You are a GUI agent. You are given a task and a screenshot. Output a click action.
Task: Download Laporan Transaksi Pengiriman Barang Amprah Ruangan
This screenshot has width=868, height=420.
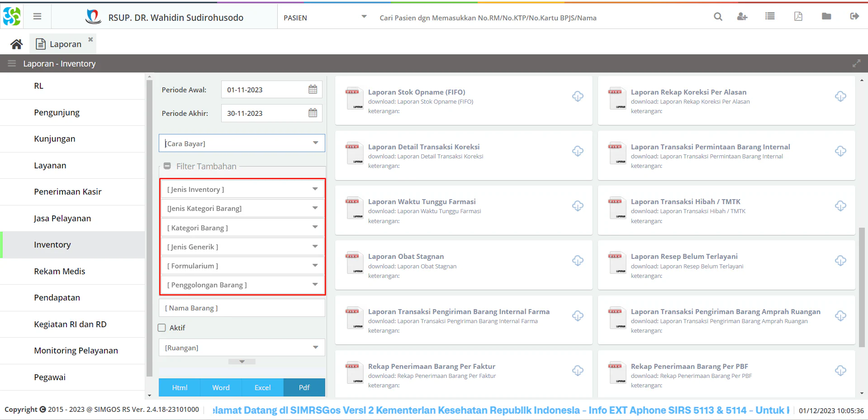[x=840, y=316]
